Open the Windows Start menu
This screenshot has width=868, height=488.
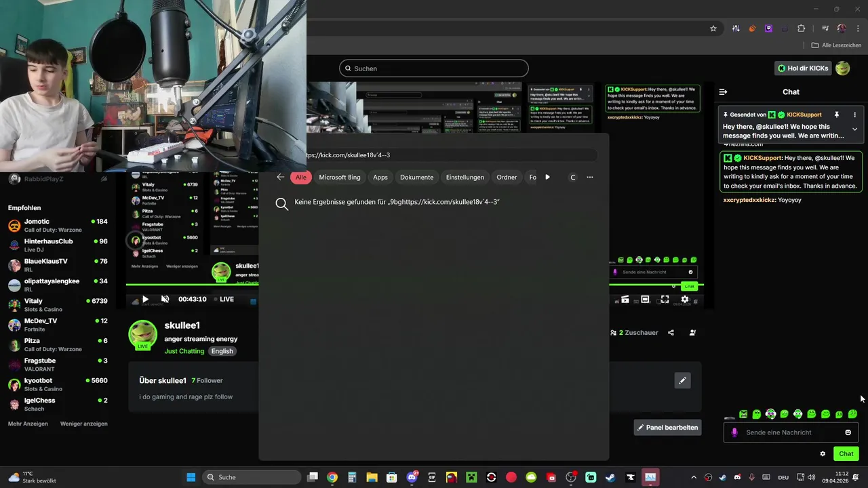click(x=191, y=477)
